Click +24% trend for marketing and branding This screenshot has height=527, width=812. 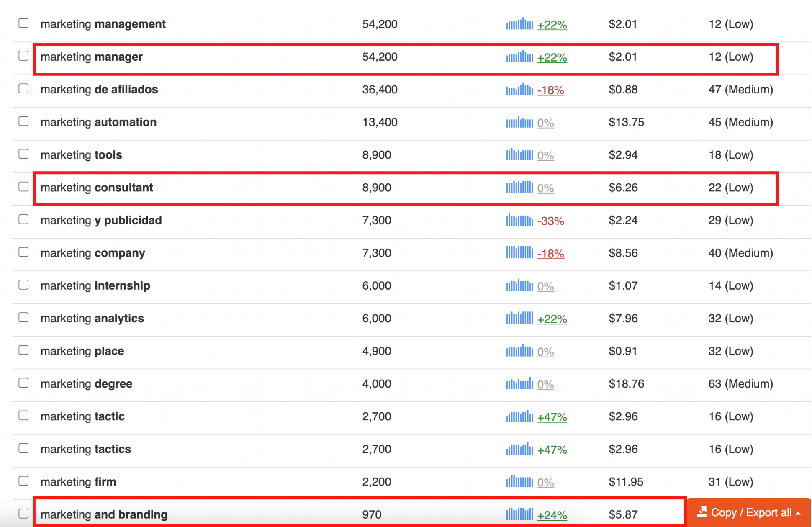click(552, 515)
